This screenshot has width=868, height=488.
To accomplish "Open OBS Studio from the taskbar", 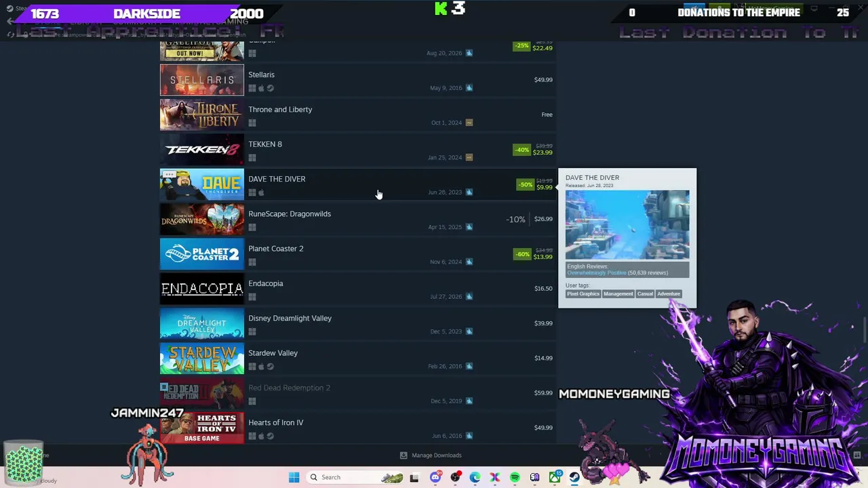I will pyautogui.click(x=455, y=477).
